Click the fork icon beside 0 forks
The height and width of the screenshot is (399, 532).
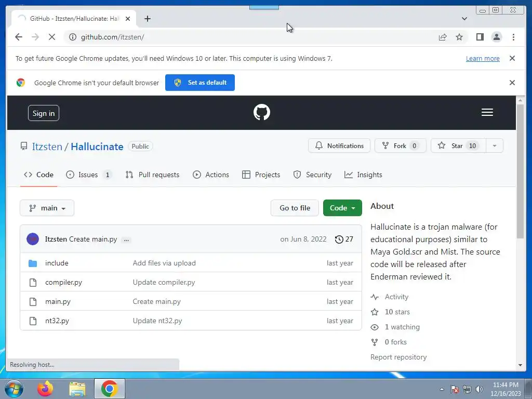[x=375, y=342]
